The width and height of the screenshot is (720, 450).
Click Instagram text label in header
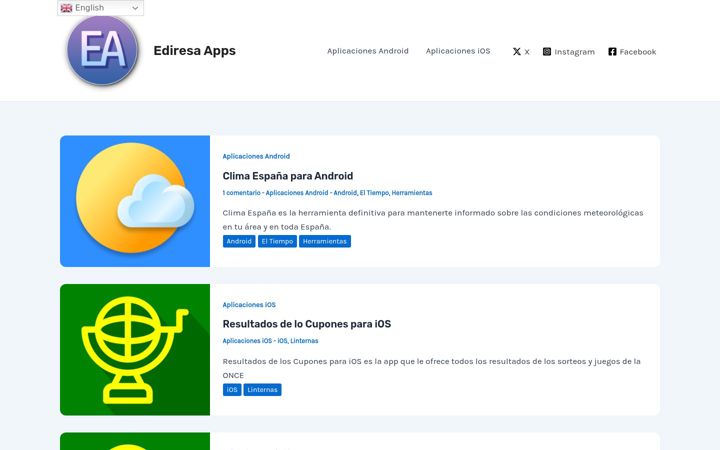click(574, 52)
